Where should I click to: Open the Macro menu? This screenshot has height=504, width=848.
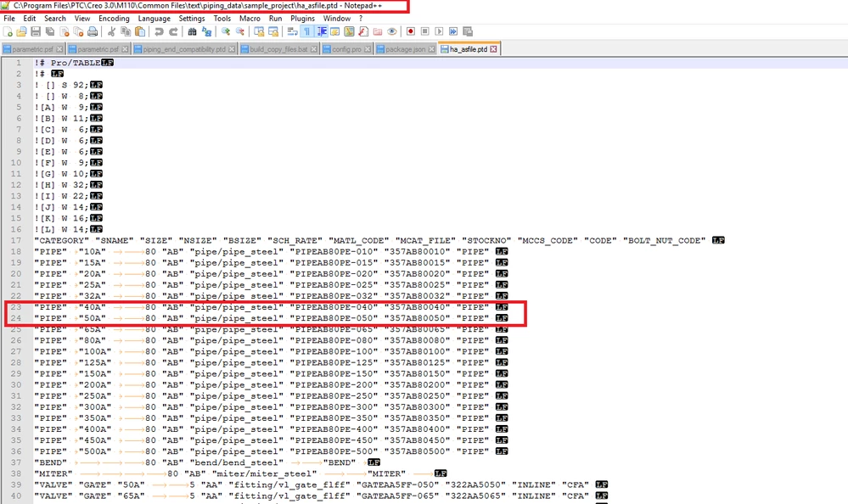tap(250, 19)
